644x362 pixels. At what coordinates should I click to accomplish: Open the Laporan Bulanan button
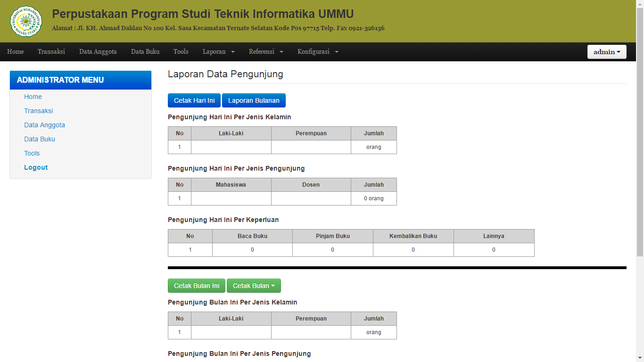254,100
